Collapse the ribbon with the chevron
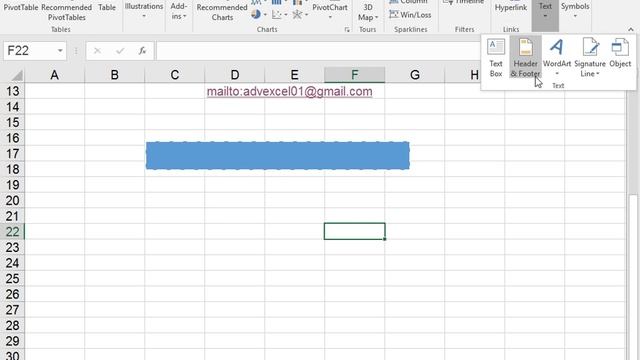 pyautogui.click(x=631, y=29)
